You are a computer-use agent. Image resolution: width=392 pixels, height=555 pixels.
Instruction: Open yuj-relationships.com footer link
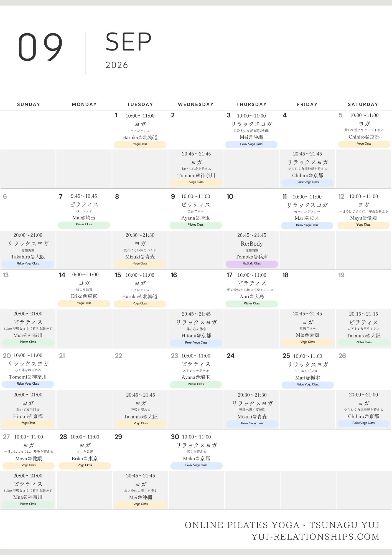click(315, 537)
